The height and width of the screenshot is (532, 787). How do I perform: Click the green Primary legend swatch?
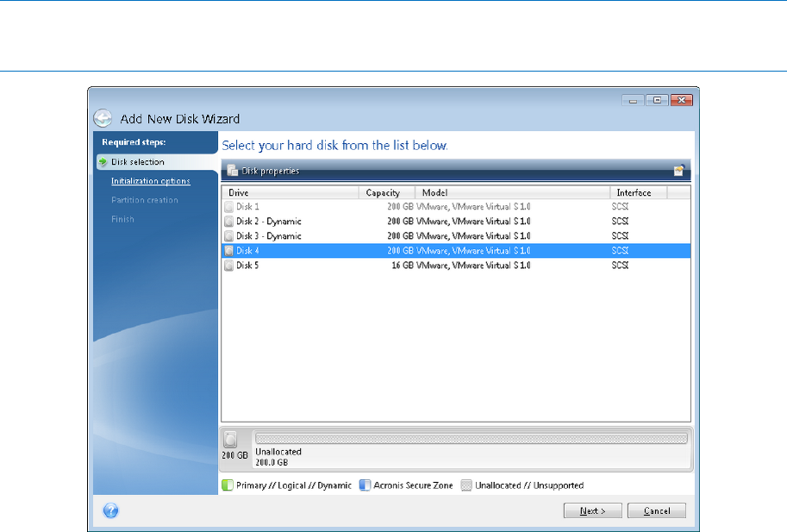click(x=228, y=485)
